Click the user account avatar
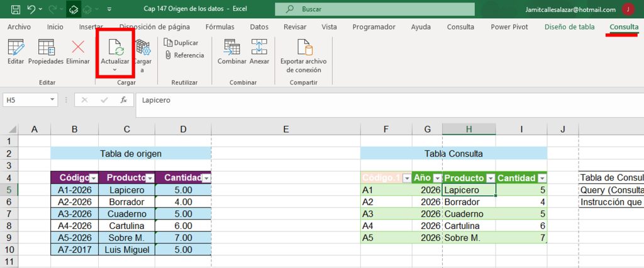The width and height of the screenshot is (644, 268). click(628, 9)
